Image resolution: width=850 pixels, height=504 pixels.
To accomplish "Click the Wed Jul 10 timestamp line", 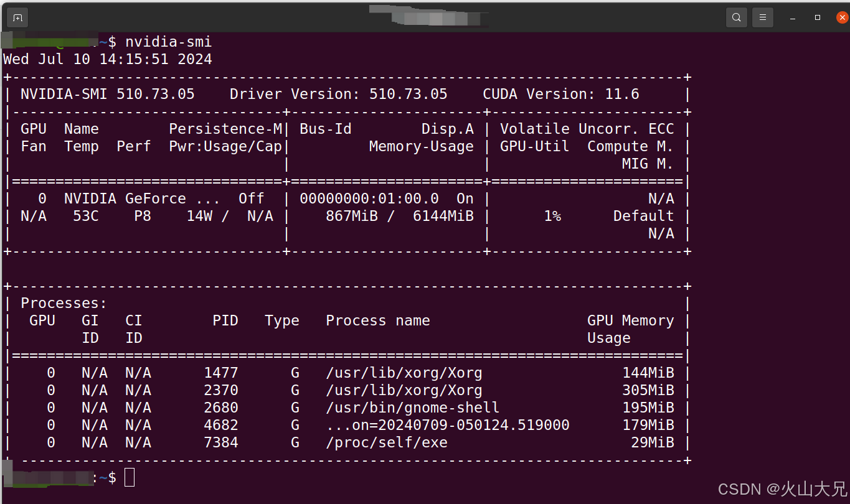I will (x=108, y=59).
